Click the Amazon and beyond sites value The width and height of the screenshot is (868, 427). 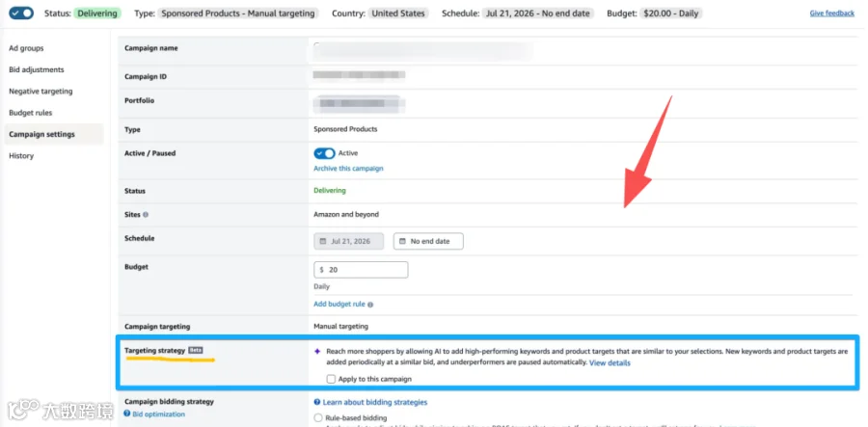[x=346, y=215]
